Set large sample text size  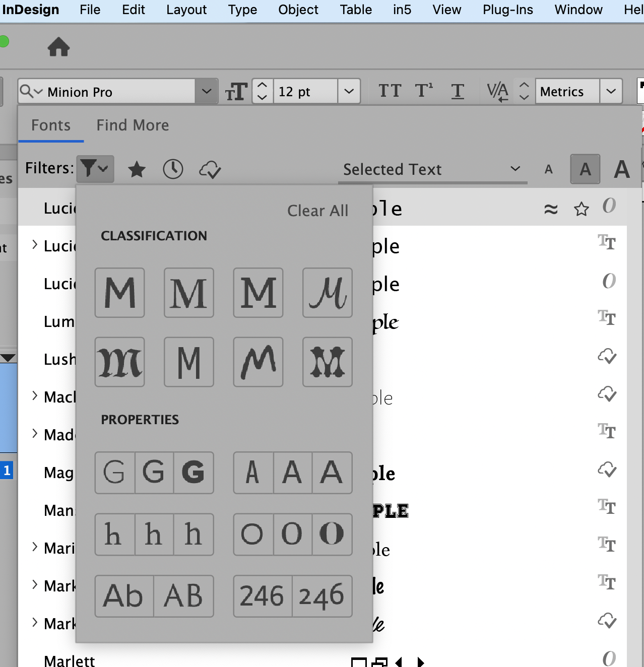[622, 169]
